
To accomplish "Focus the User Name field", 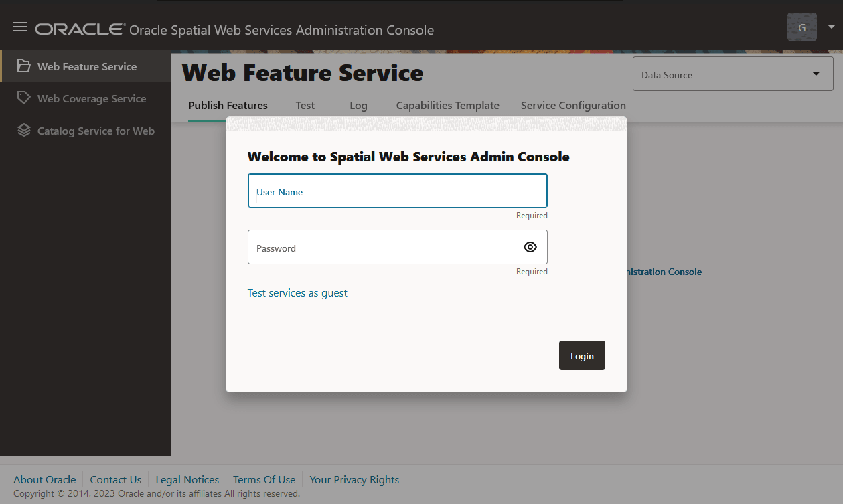I will pyautogui.click(x=397, y=191).
